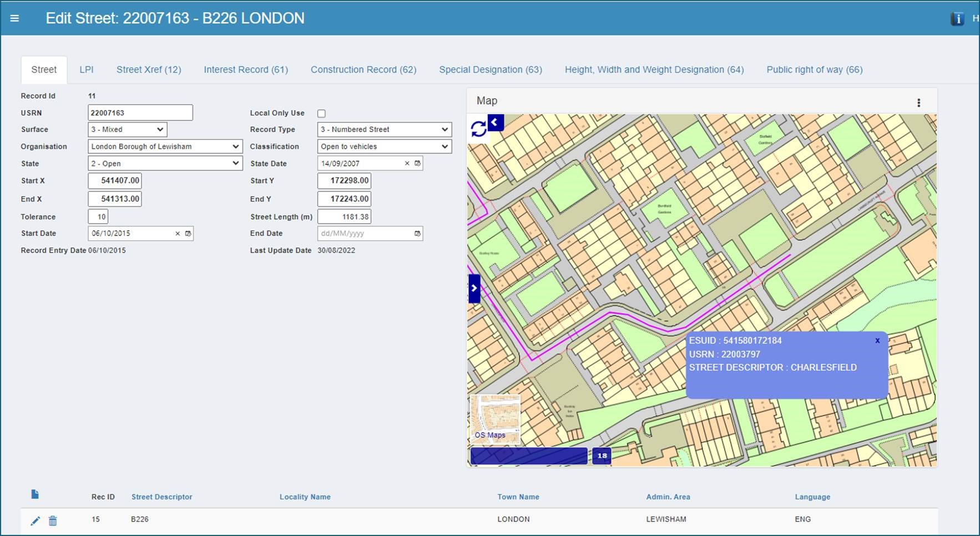Open the Organisation dropdown
This screenshot has width=980, height=536.
(x=165, y=146)
